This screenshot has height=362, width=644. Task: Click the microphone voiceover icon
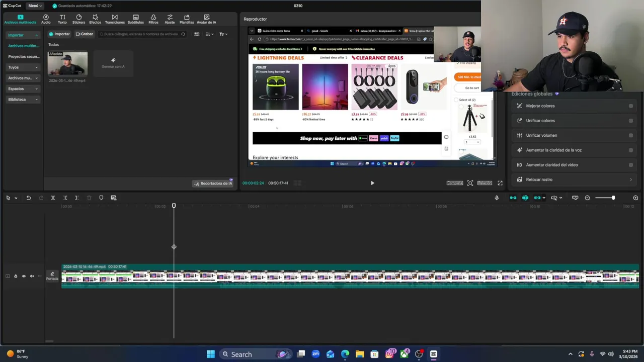pyautogui.click(x=497, y=198)
